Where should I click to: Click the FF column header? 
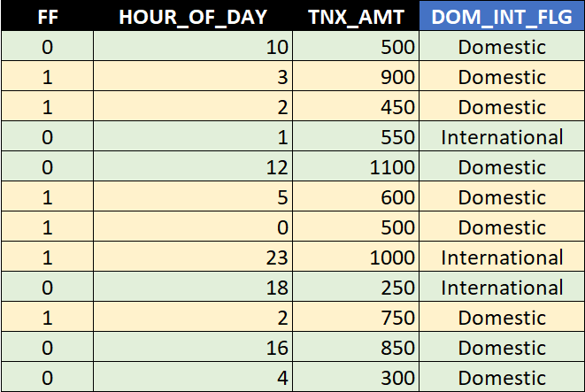click(x=48, y=16)
